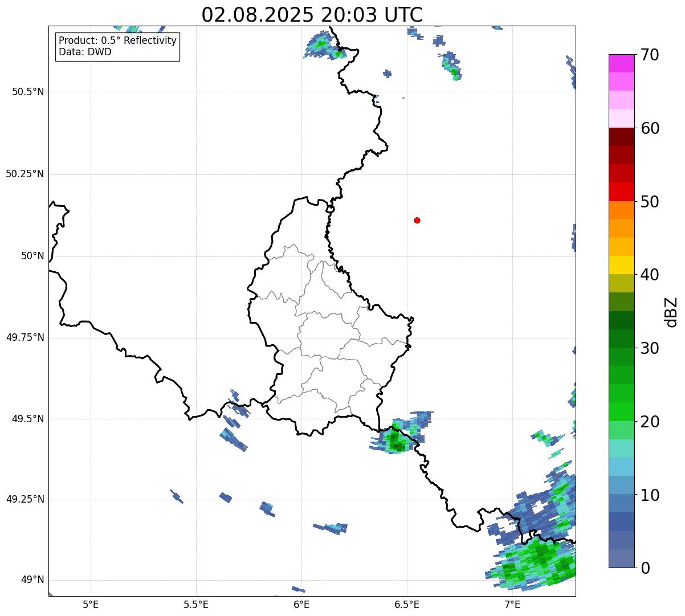This screenshot has height=616, width=685.
Task: Click the '5.5°E' longitude label
Action: [196, 604]
